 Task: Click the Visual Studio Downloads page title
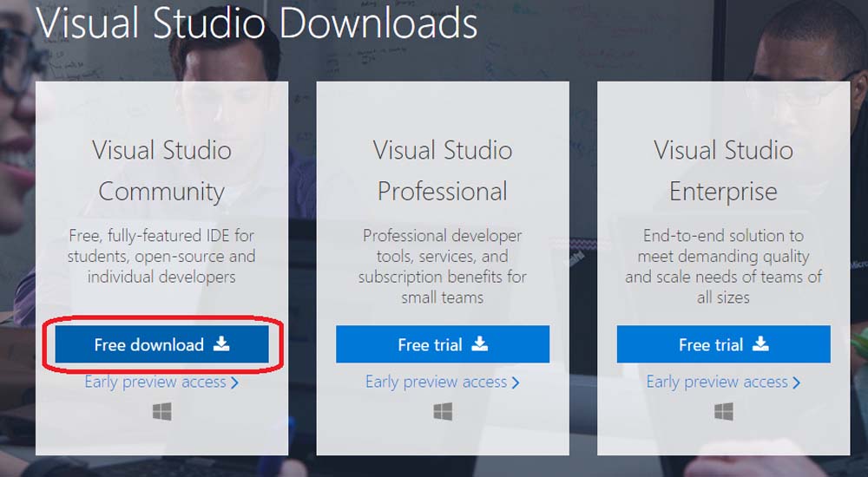coord(256,23)
